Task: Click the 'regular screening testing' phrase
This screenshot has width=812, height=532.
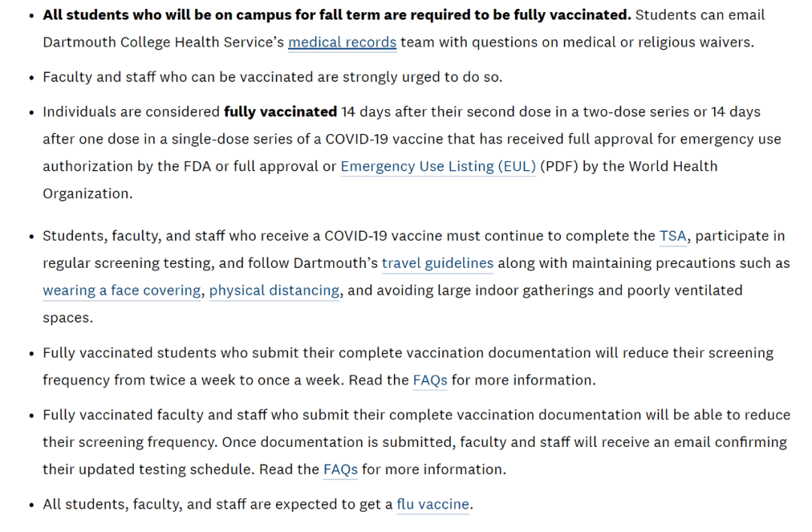Action: 121,263
